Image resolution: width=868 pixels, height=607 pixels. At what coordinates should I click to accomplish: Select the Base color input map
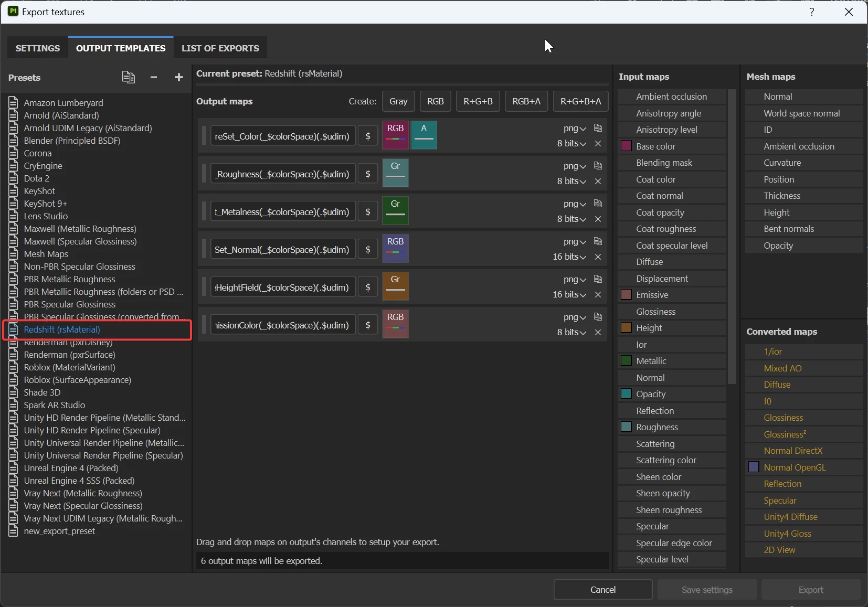click(672, 146)
